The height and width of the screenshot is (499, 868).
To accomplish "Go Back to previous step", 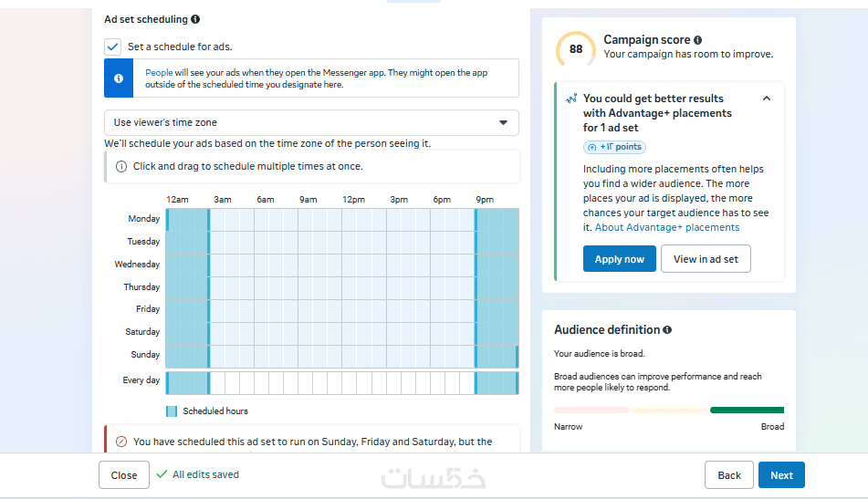I will coord(728,475).
